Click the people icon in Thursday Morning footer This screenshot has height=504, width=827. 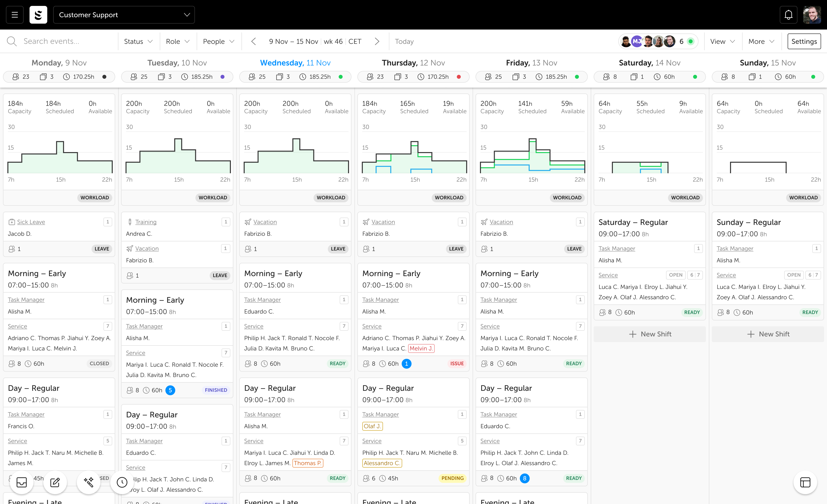point(366,364)
